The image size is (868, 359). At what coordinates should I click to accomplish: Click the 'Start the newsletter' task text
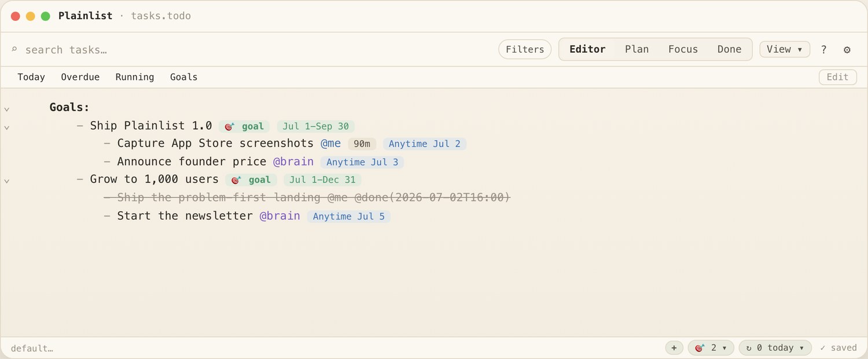pos(185,216)
